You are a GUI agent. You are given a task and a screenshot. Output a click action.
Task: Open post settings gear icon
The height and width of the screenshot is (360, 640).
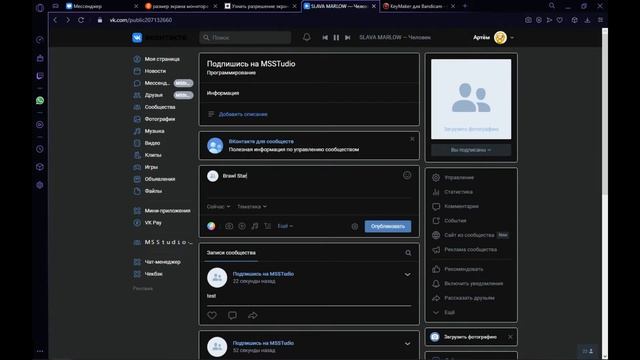pyautogui.click(x=355, y=227)
